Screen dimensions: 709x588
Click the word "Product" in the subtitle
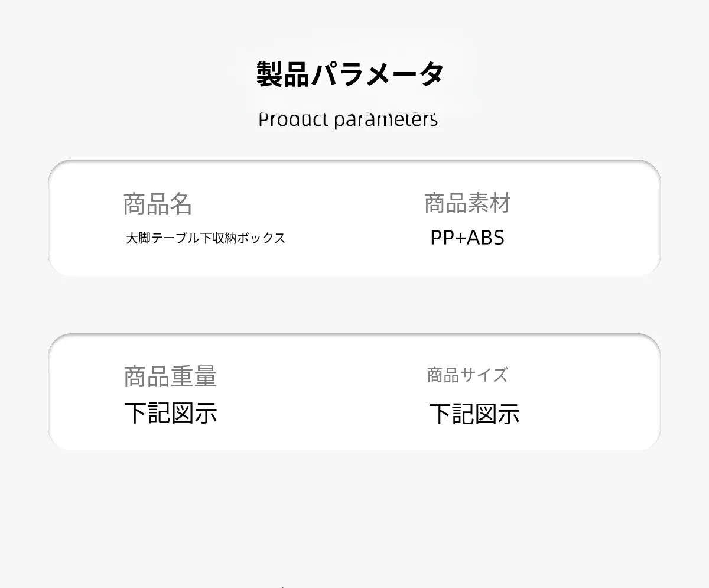(293, 119)
